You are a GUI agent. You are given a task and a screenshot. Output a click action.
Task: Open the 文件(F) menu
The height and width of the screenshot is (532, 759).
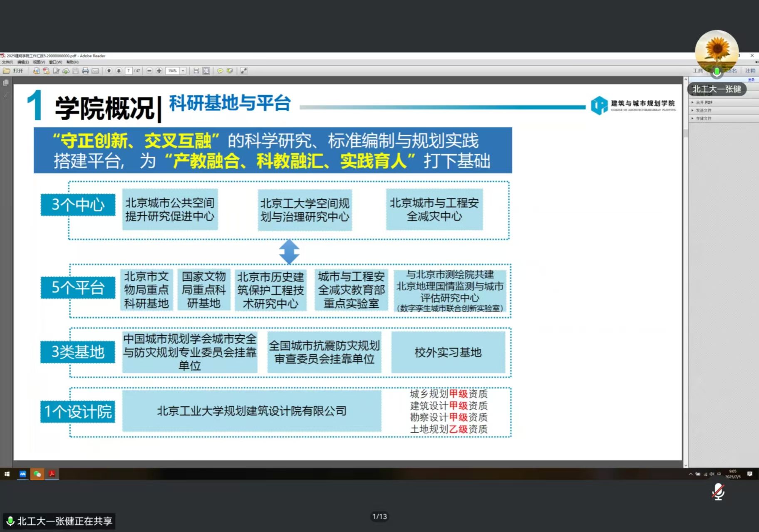[x=7, y=62]
